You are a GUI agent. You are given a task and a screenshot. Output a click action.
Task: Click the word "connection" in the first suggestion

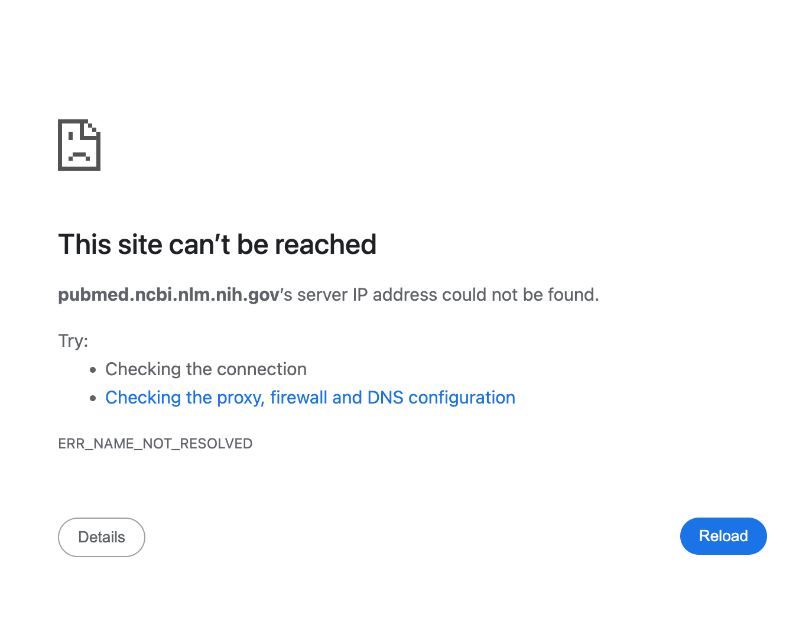(x=266, y=369)
